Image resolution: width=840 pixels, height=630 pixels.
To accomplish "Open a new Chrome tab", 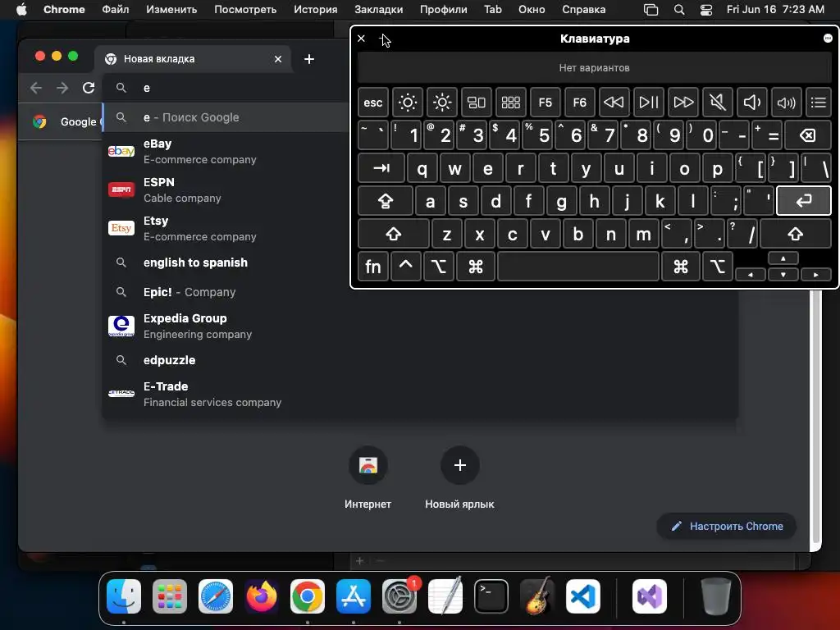I will [x=309, y=59].
